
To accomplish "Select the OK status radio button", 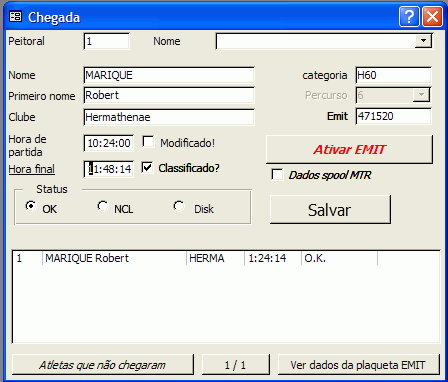I will click(31, 206).
